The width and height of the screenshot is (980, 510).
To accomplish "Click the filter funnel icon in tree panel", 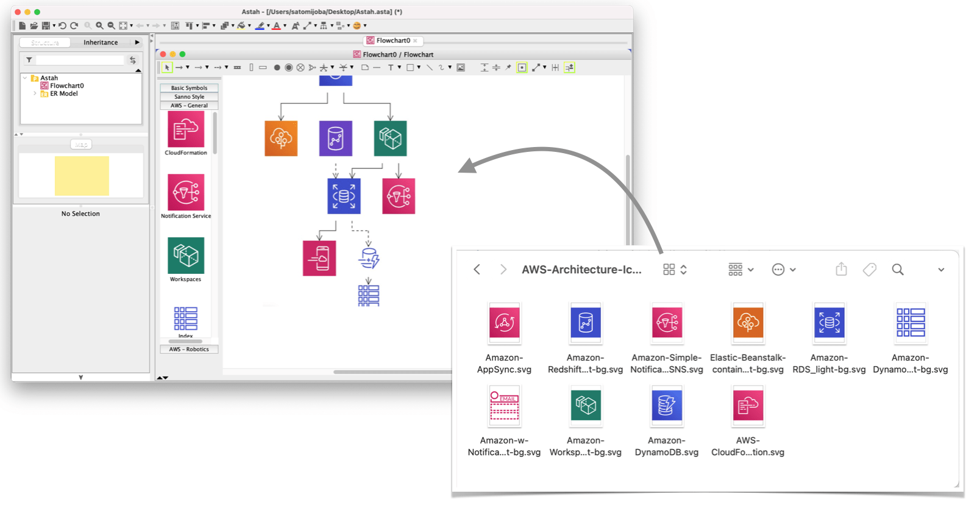I will (29, 60).
